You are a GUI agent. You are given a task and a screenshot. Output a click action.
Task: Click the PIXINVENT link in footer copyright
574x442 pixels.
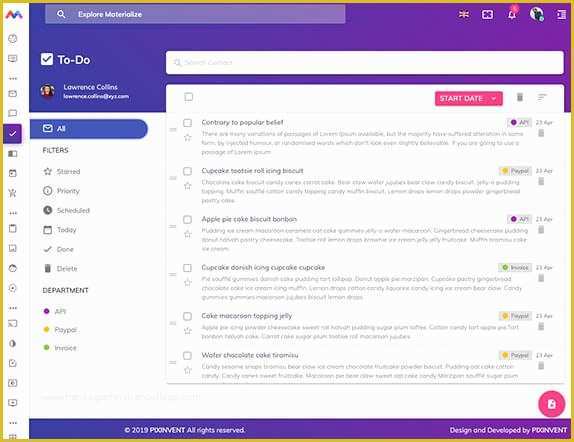pos(167,430)
